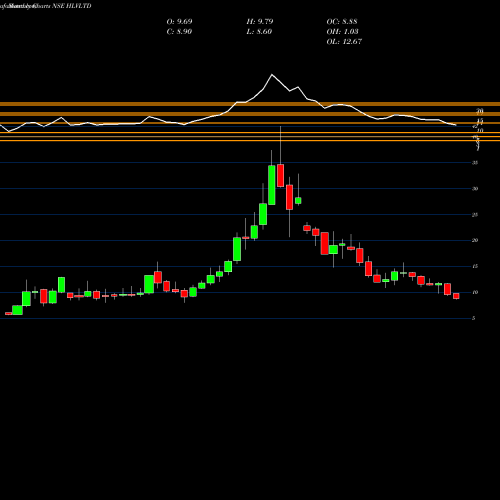Click the OL: 12.67 reading
Image resolution: width=500 pixels, height=500 pixels.
tap(344, 42)
